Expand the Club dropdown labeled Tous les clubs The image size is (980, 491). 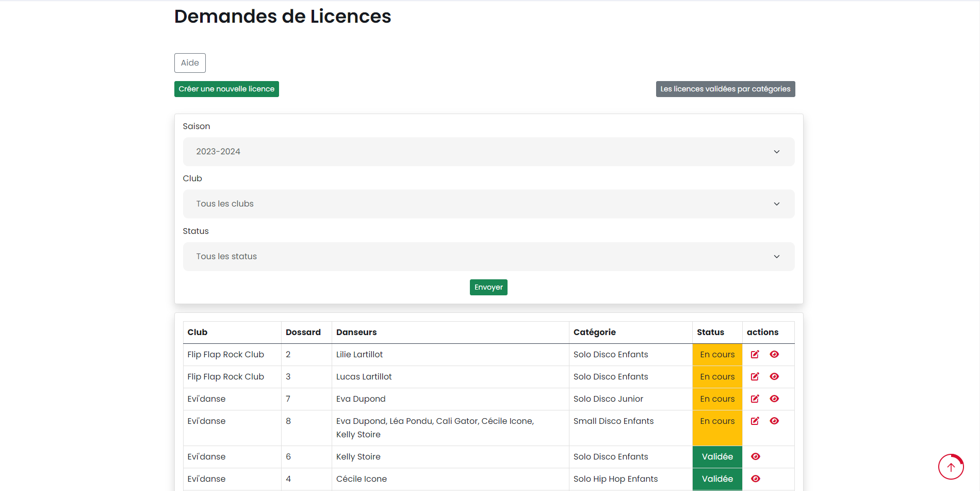[x=488, y=203]
